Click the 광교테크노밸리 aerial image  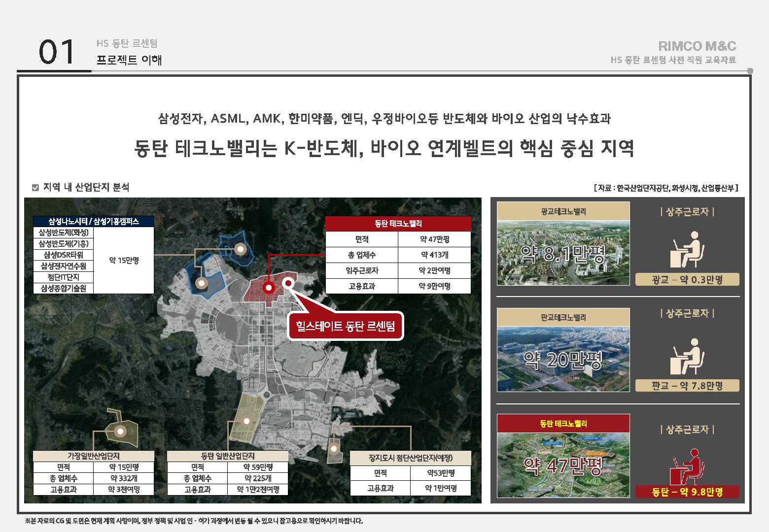click(563, 253)
